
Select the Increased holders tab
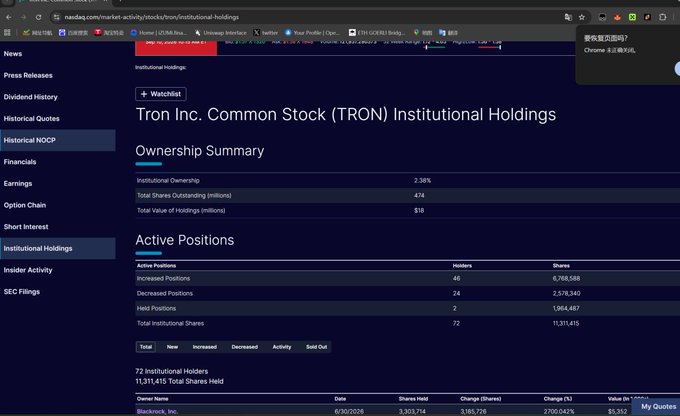(205, 347)
